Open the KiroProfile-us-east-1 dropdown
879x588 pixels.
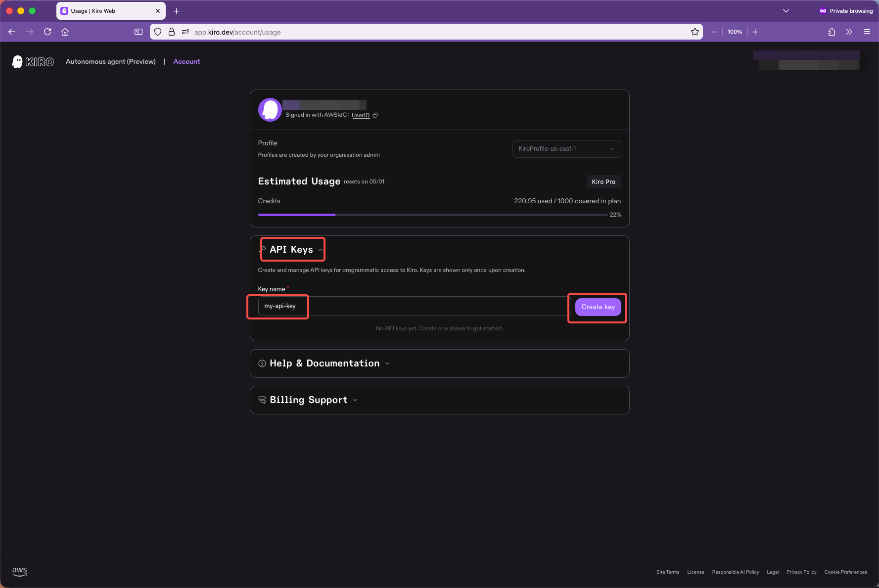pos(566,149)
